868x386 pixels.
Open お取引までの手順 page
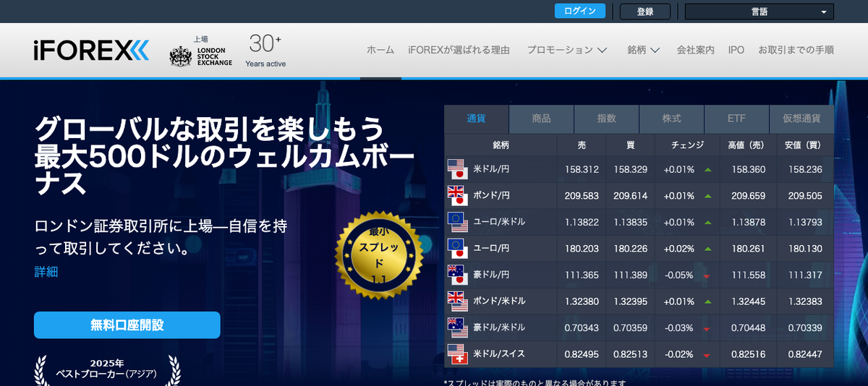tap(796, 50)
